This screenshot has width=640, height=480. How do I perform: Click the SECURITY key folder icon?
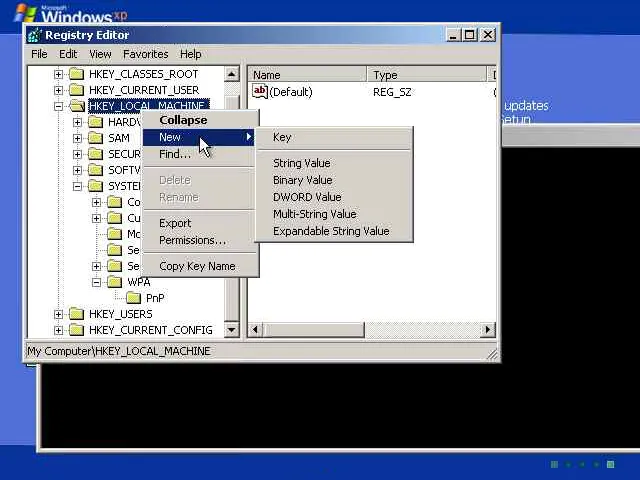[x=96, y=154]
